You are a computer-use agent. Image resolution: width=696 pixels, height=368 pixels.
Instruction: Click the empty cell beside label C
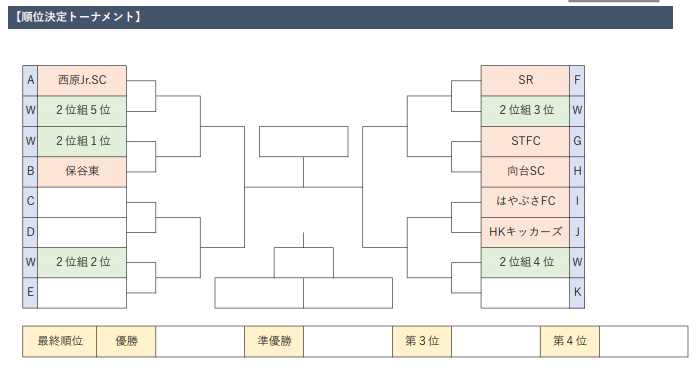82,202
